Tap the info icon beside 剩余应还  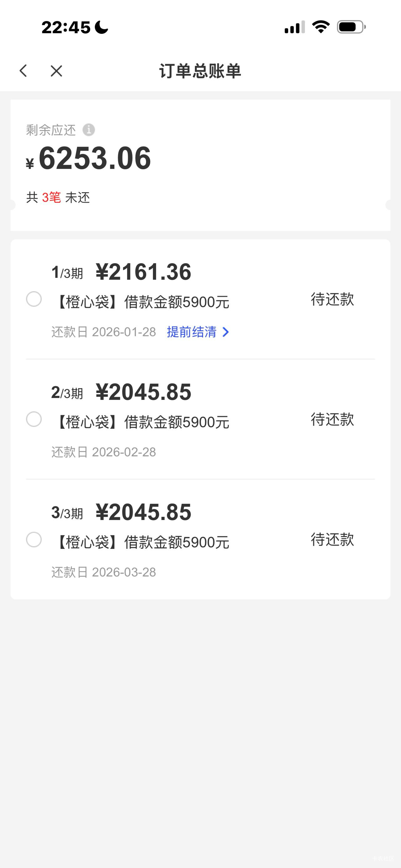(89, 130)
